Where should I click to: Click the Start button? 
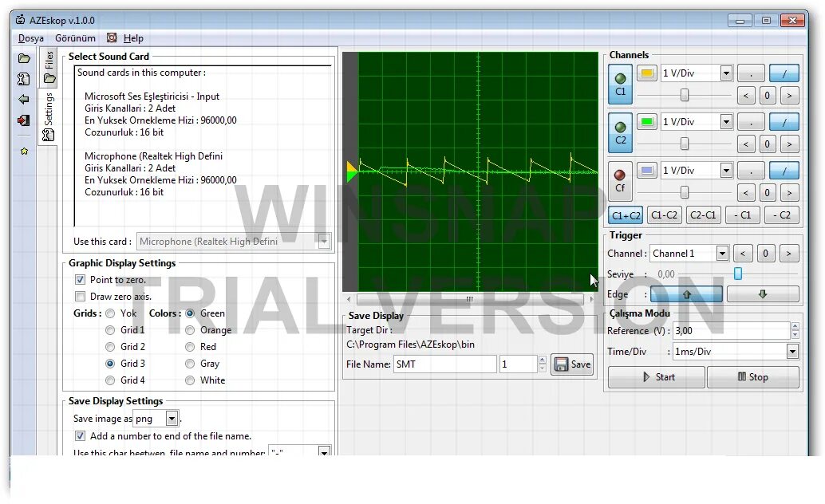point(656,376)
